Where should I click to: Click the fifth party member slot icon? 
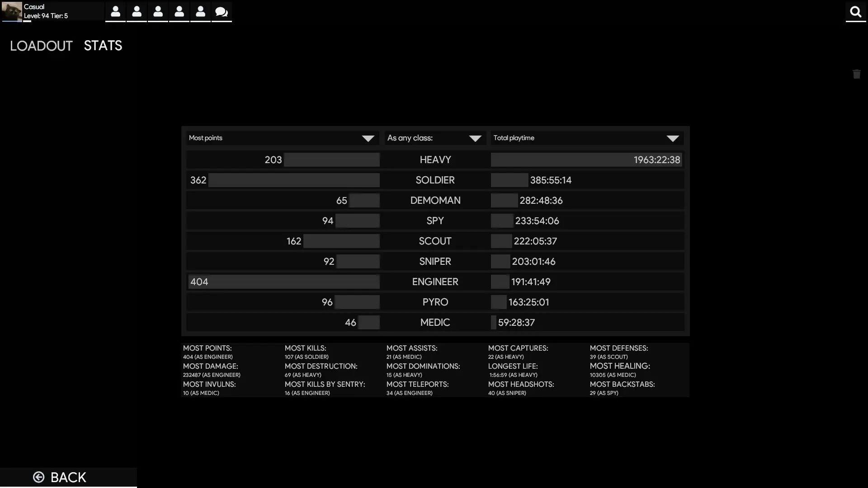tap(200, 12)
